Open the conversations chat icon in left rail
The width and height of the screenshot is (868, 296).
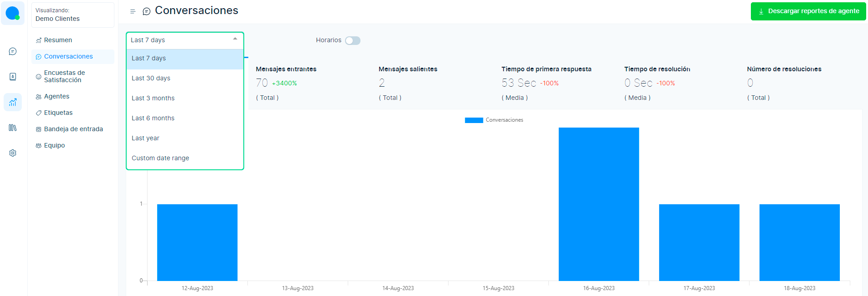(x=13, y=51)
